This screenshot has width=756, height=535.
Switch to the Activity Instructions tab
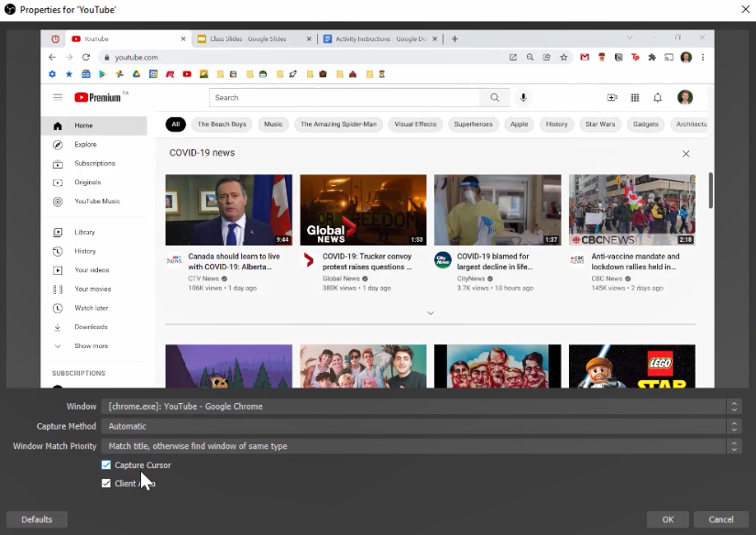click(380, 39)
